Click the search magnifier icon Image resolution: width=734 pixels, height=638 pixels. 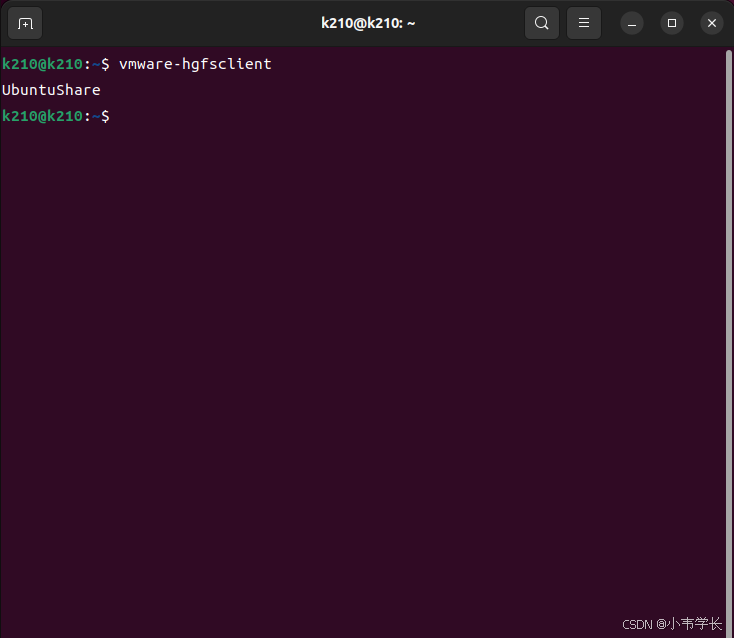coord(542,23)
